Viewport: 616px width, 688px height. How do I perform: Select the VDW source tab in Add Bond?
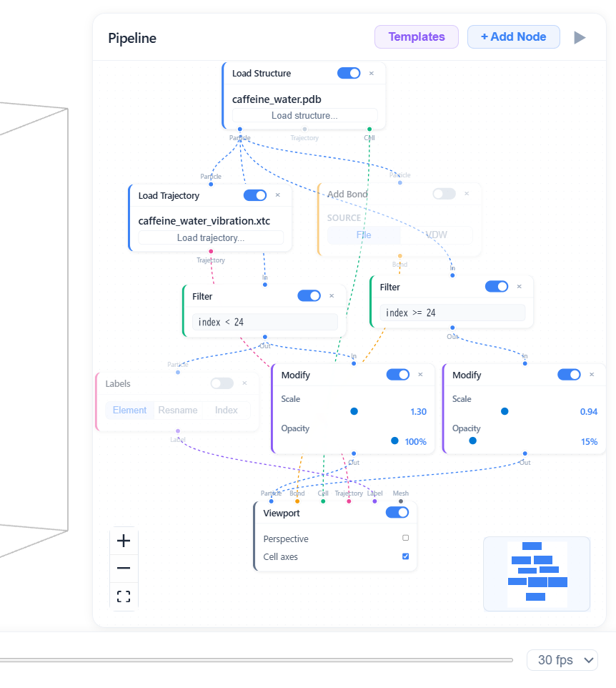click(x=437, y=235)
